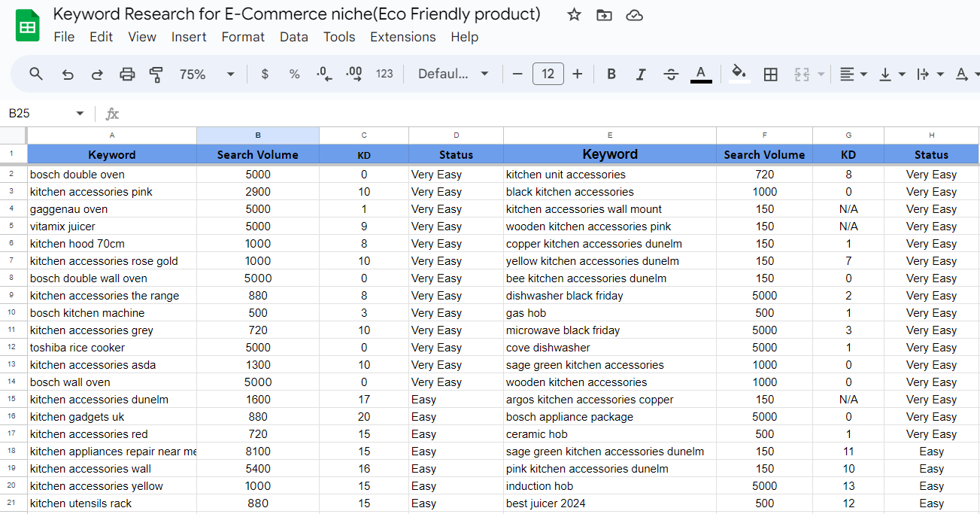Viewport: 980px width, 514px height.
Task: Apply currency format with dollar icon
Action: pos(264,74)
